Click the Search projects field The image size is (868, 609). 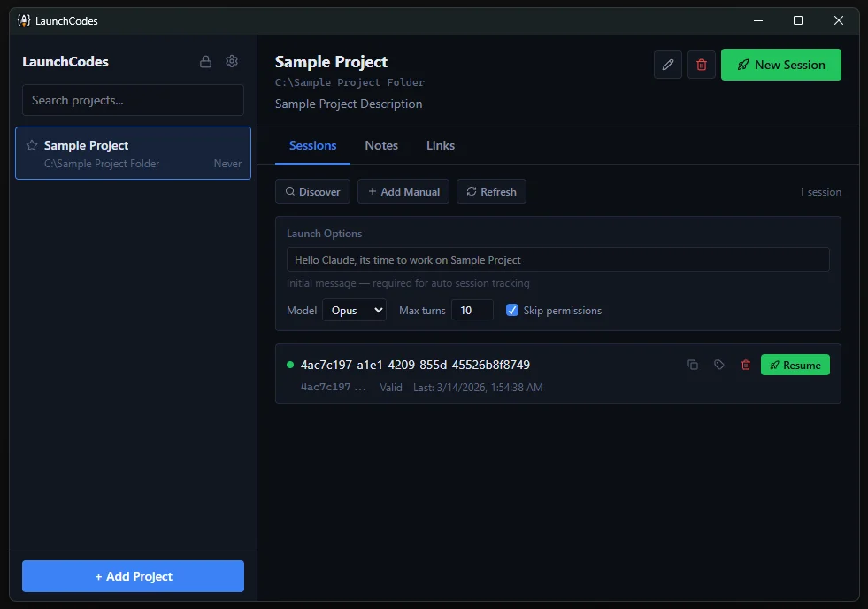click(x=133, y=100)
